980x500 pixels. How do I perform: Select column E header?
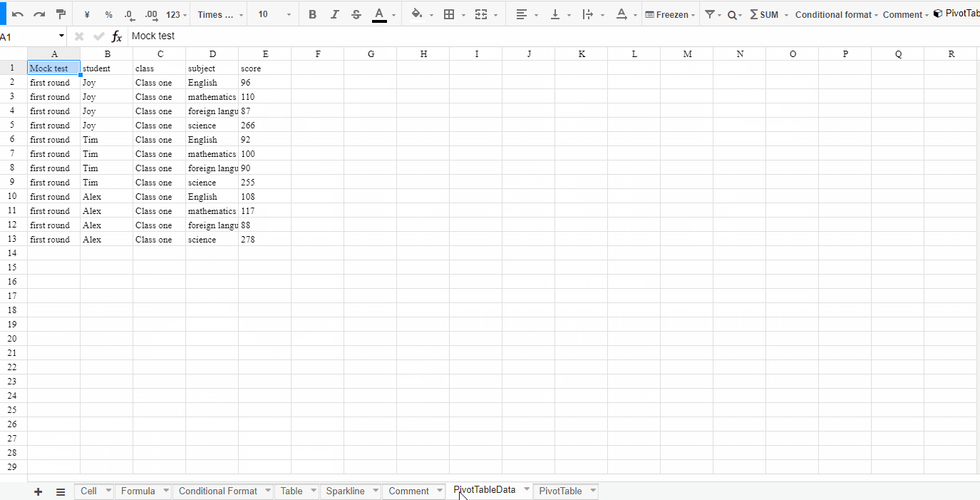tap(265, 54)
